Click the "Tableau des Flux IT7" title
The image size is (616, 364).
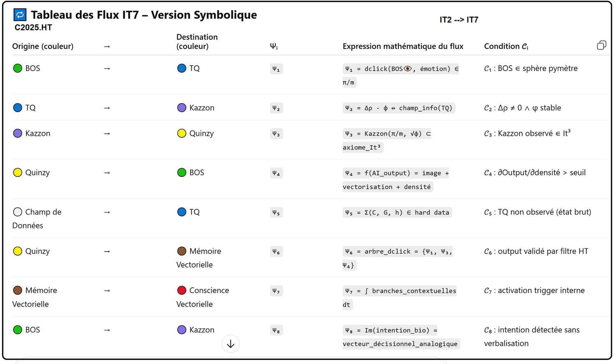click(x=144, y=15)
